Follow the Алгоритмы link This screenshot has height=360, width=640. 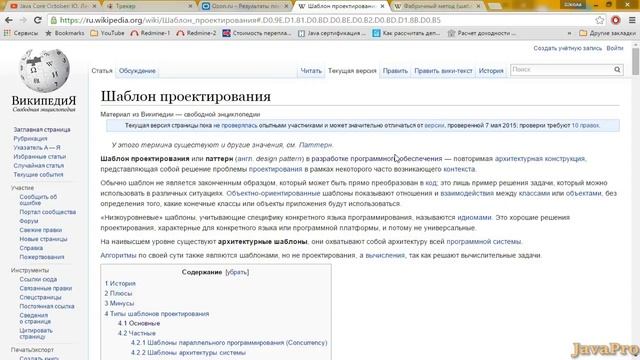click(118, 256)
